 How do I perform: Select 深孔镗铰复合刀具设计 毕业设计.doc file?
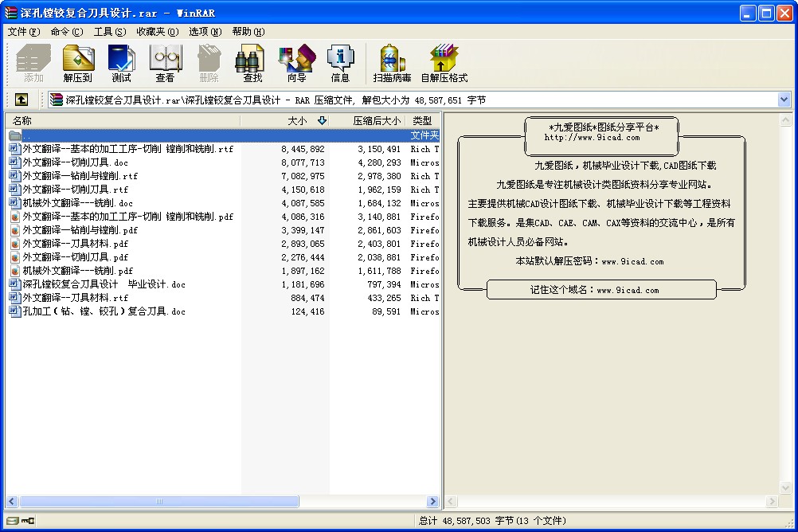pyautogui.click(x=104, y=284)
